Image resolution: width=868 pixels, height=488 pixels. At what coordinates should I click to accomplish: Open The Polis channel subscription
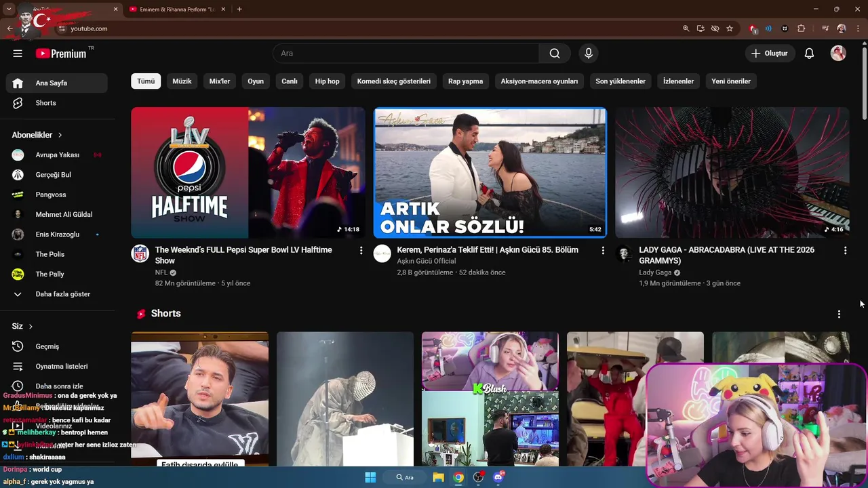point(56,254)
